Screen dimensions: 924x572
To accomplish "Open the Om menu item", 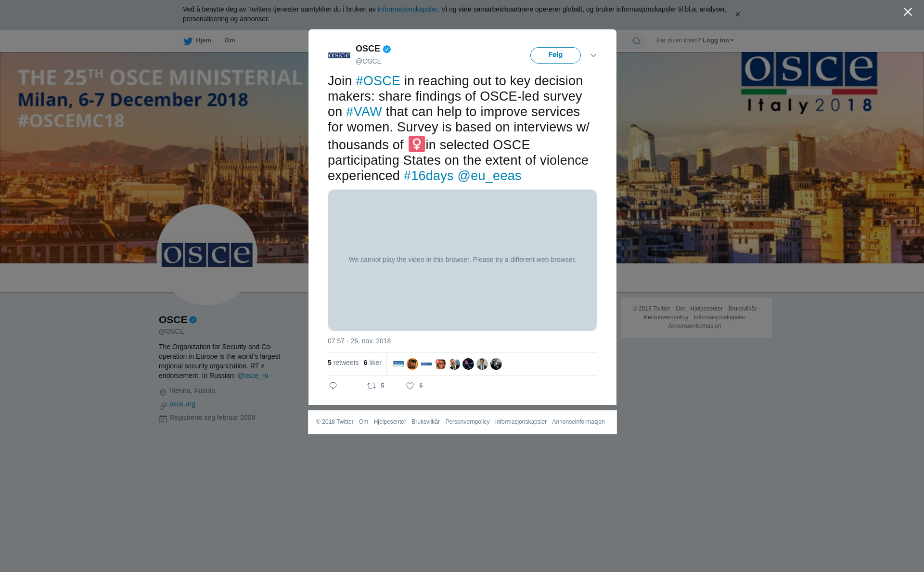I will tap(230, 40).
